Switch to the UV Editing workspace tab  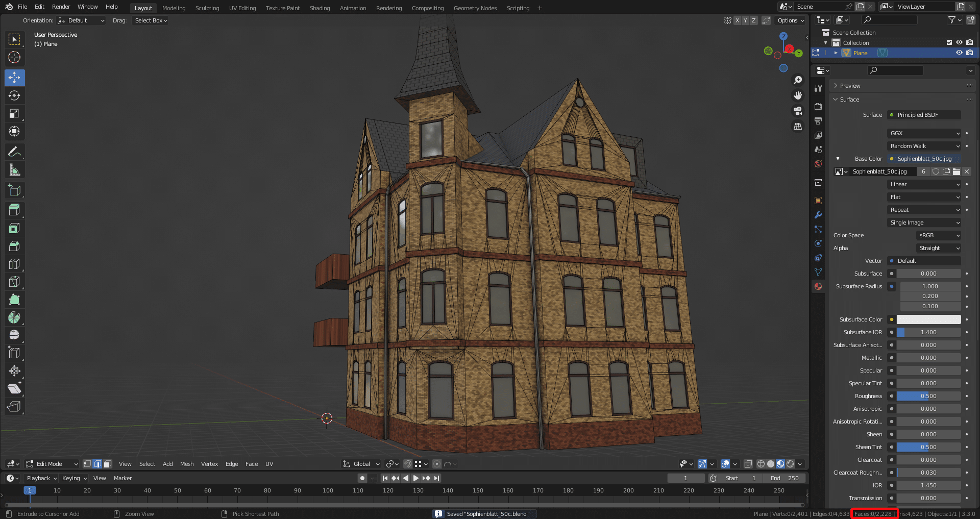242,8
